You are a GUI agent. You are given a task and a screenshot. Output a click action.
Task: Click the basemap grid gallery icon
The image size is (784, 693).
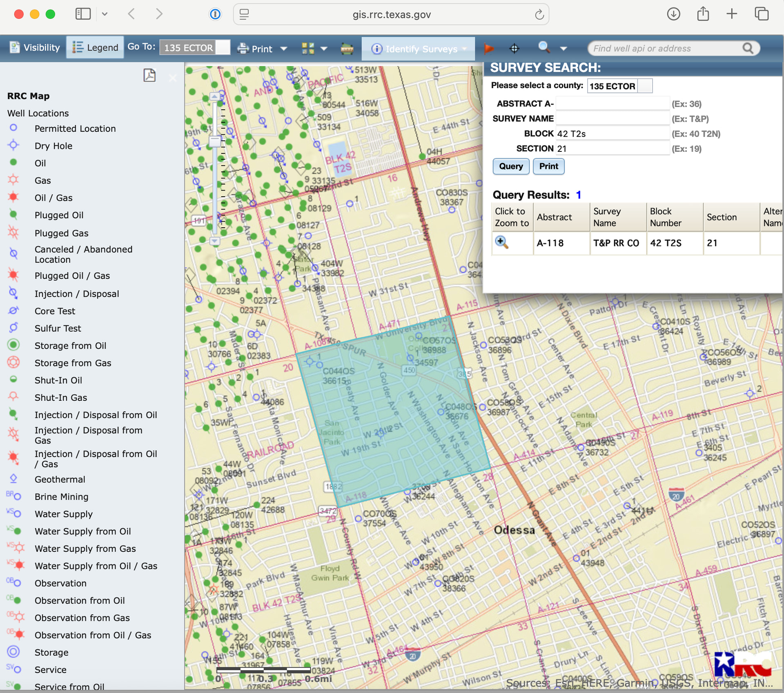pos(308,49)
